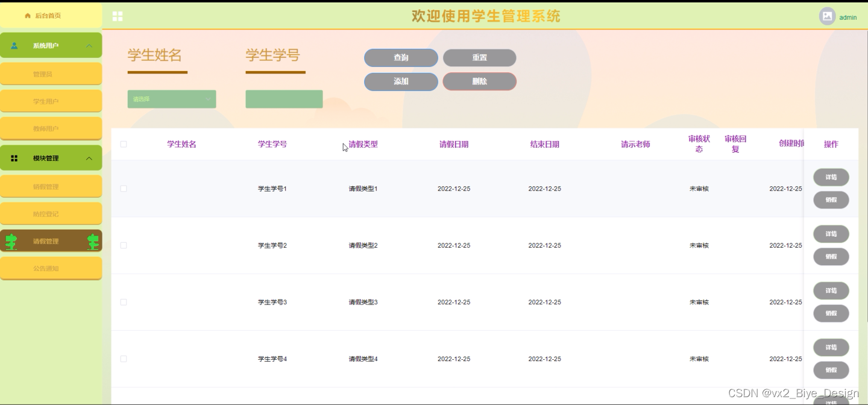Click the 学生学号 search input field
Viewport: 868px width, 405px height.
click(x=284, y=99)
